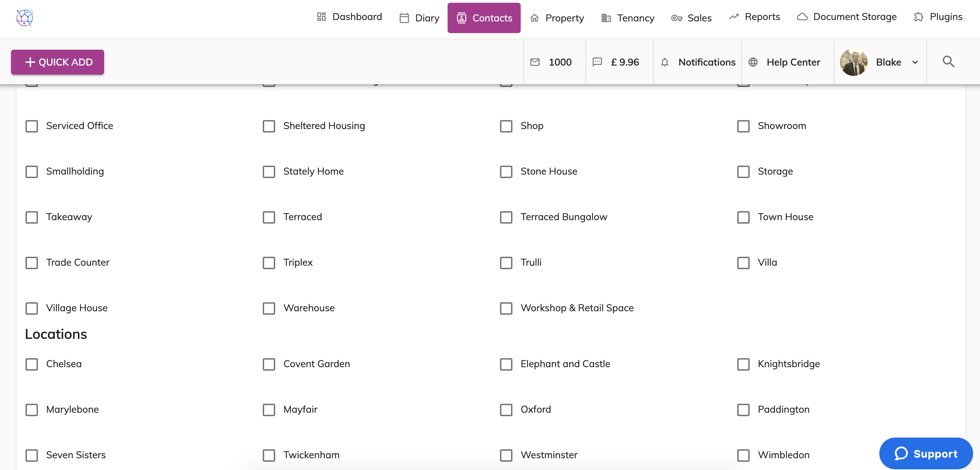Viewport: 980px width, 470px height.
Task: Open Plugins using the puzzle icon
Action: tap(918, 17)
